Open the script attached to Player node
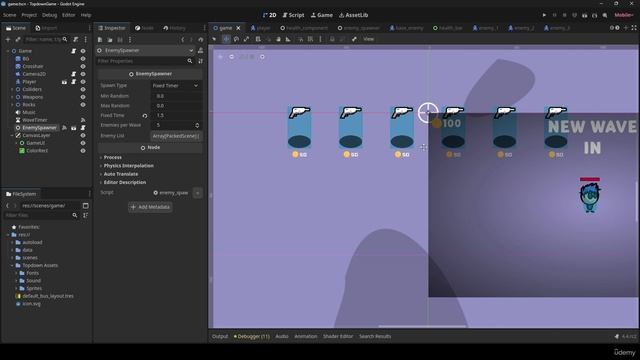 (x=73, y=82)
